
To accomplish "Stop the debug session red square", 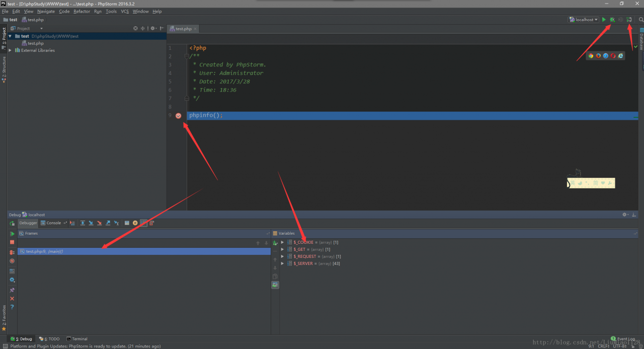I will coord(12,242).
